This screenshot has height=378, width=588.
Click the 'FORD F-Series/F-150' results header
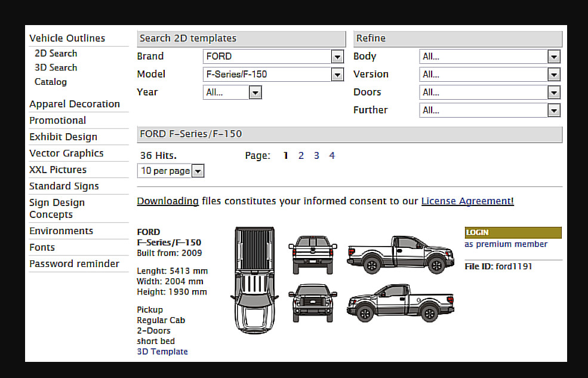pyautogui.click(x=349, y=134)
